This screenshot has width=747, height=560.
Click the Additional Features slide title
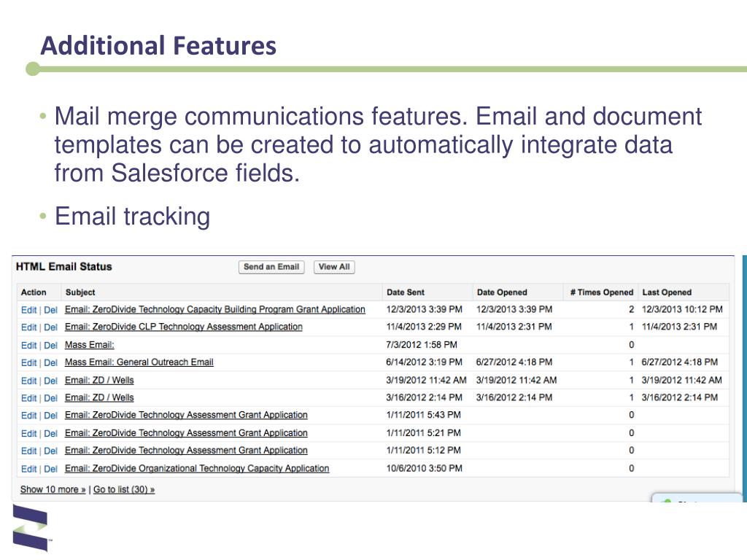[x=158, y=46]
